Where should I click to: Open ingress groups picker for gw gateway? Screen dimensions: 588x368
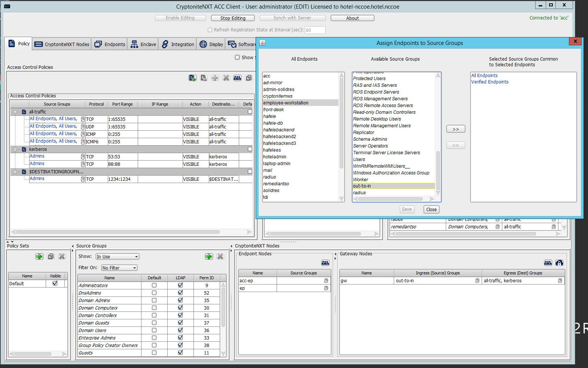(477, 281)
